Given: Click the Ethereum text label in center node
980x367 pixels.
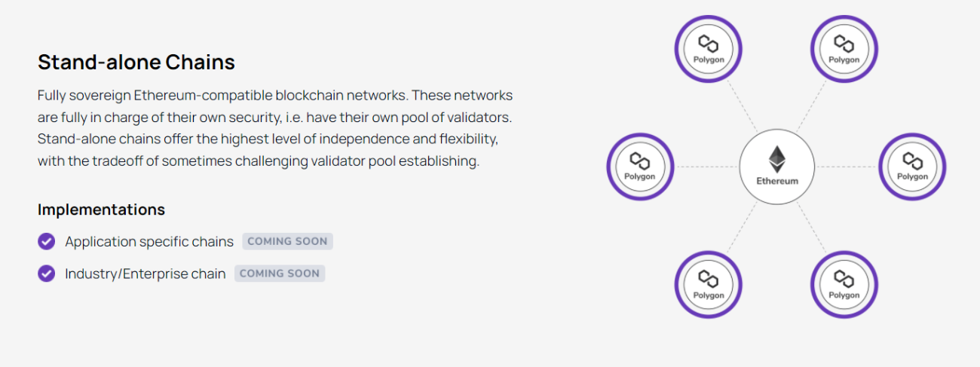Looking at the screenshot, I should click(776, 181).
